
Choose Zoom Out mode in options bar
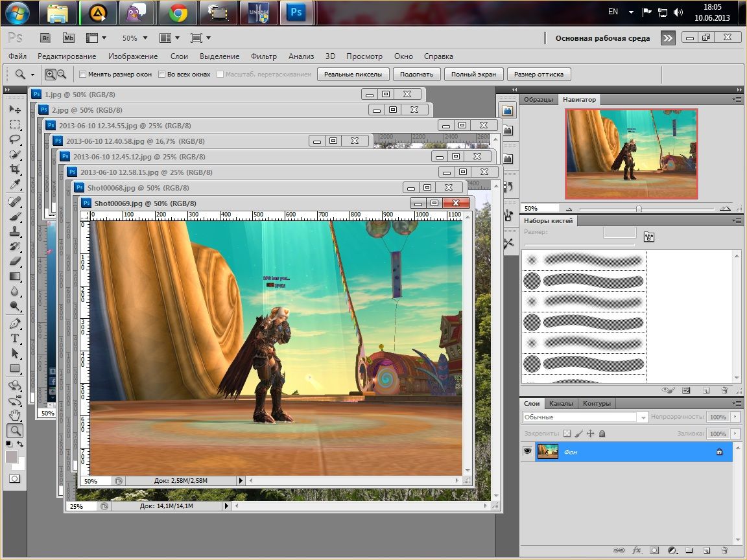pos(62,75)
